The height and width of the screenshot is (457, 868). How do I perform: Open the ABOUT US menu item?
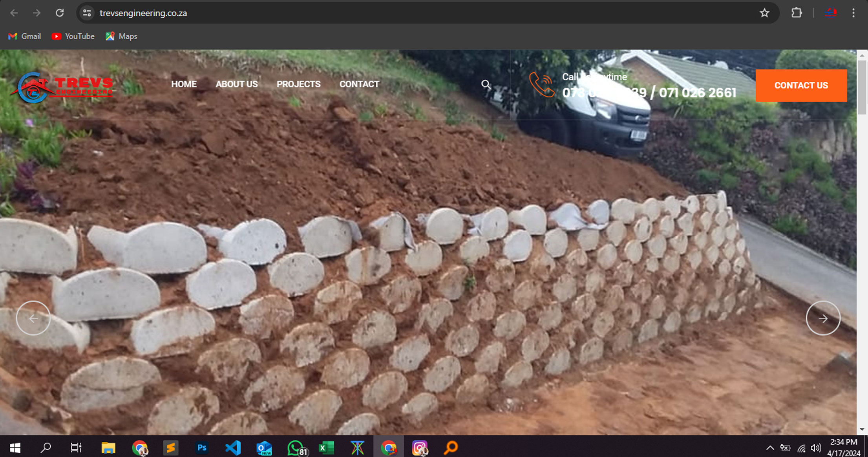pyautogui.click(x=236, y=84)
